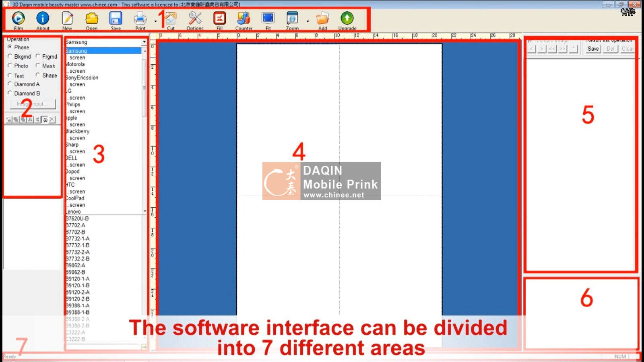The height and width of the screenshot is (362, 644).
Task: Choose the Photo radio button
Action: [10, 65]
